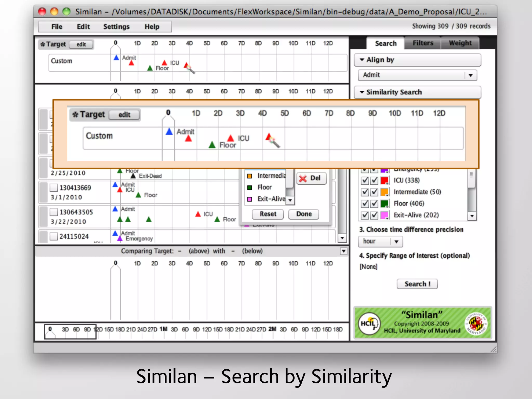The width and height of the screenshot is (532, 399).
Task: Click blue Admit triangle for record 24115024
Action: coord(115,233)
